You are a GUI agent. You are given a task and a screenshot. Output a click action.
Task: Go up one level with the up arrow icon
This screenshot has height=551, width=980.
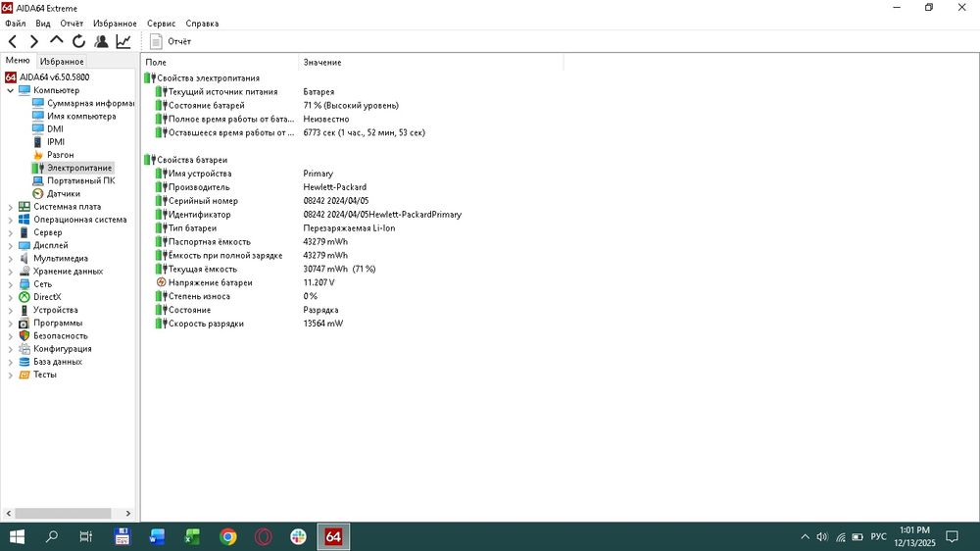click(56, 40)
